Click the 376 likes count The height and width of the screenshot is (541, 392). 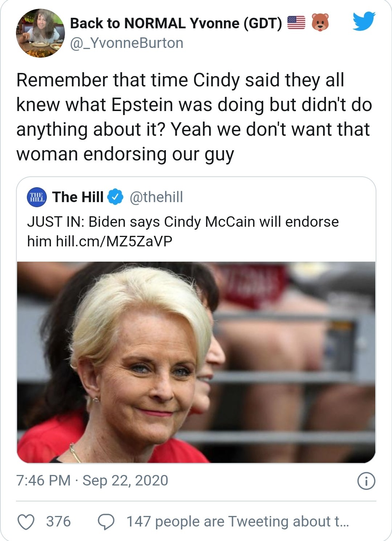(58, 522)
